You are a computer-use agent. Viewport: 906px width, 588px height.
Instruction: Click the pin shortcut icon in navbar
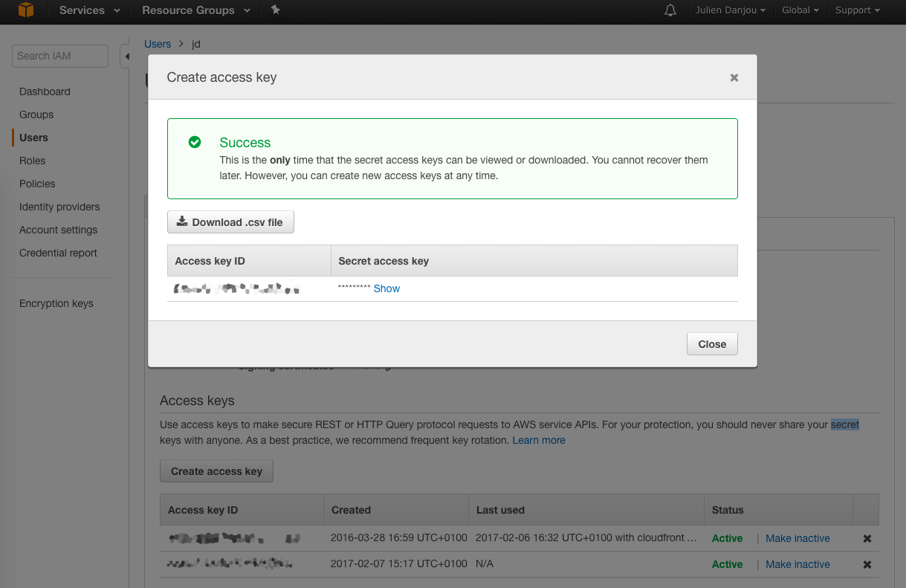276,10
